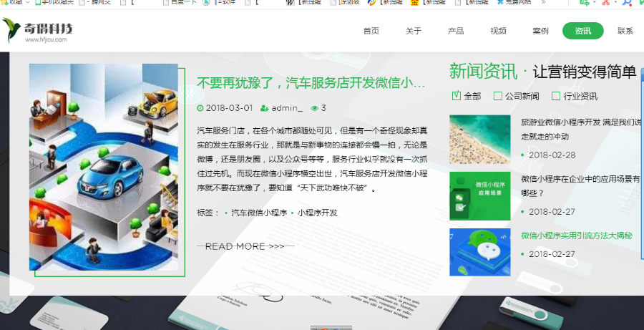The image size is (644, 330).
Task: Click the 2018-02-27 date under 应用场景 article
Action: pos(552,212)
